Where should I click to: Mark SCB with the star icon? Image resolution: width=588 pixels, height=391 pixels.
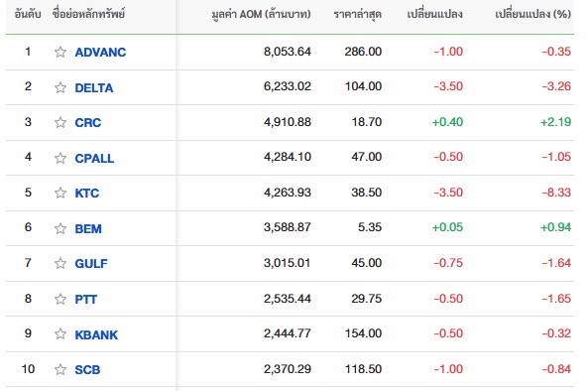(x=60, y=369)
